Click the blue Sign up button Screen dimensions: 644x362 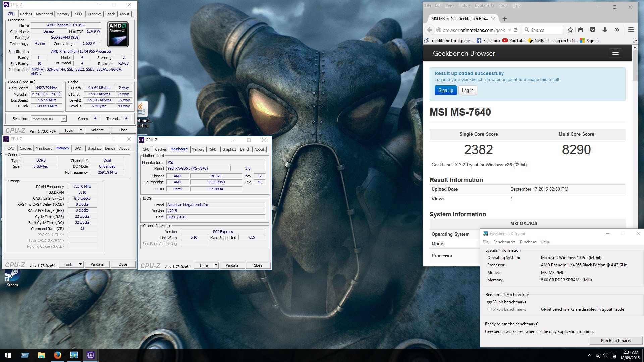coord(446,90)
